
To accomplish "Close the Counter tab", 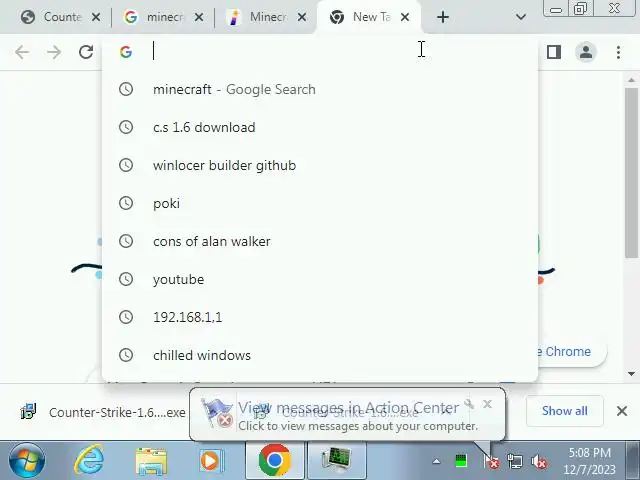I will coord(96,17).
